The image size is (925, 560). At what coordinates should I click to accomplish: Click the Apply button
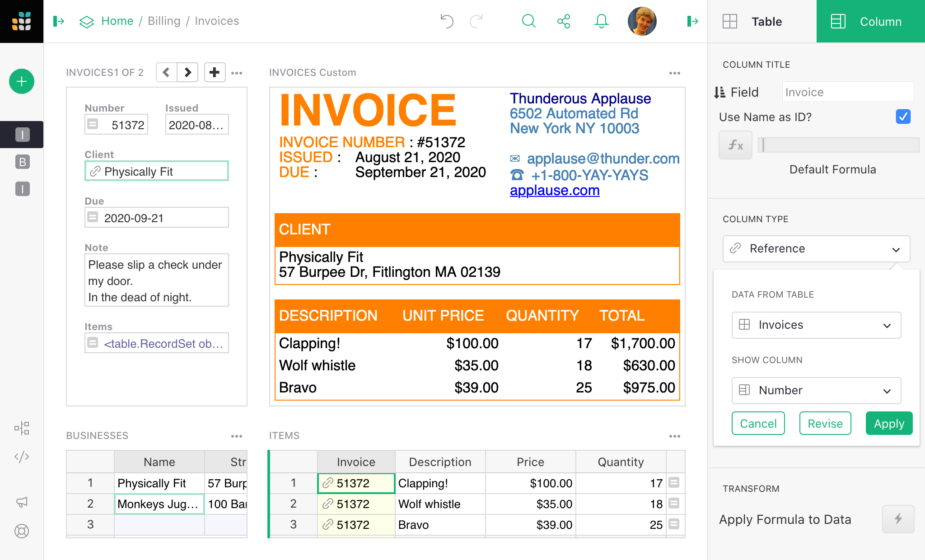click(x=888, y=423)
